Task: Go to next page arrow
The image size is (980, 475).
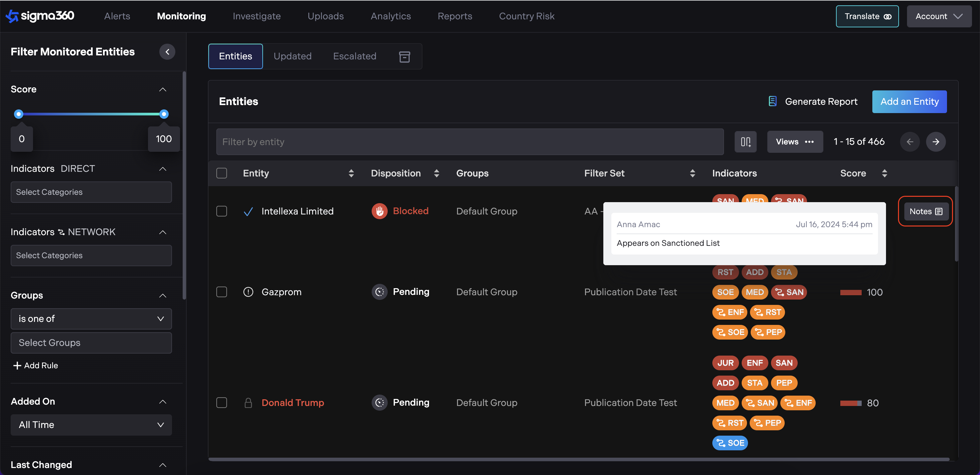Action: (935, 141)
